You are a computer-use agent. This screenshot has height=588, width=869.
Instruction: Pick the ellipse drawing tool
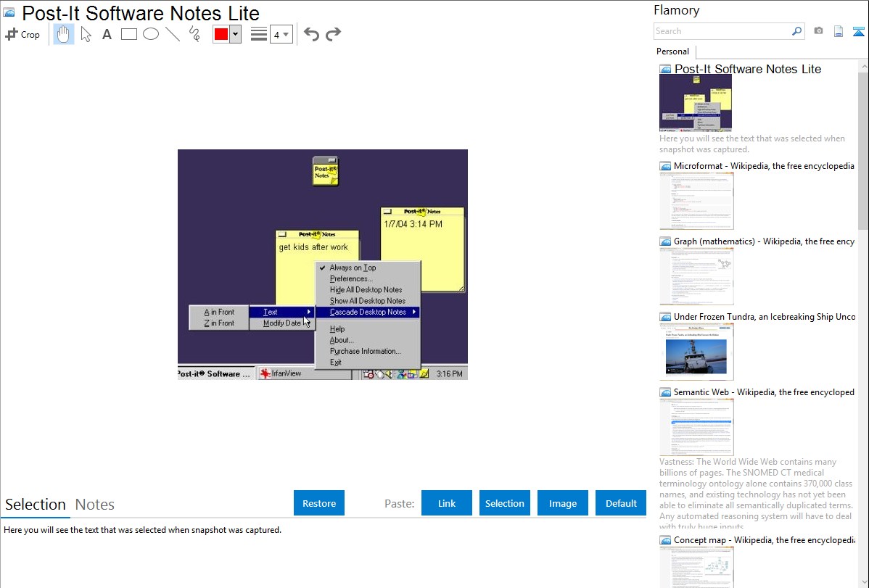151,34
